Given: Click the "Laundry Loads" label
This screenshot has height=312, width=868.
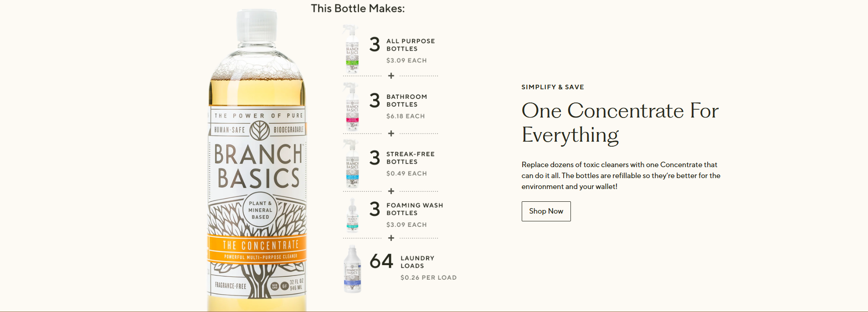Looking at the screenshot, I should 417,262.
